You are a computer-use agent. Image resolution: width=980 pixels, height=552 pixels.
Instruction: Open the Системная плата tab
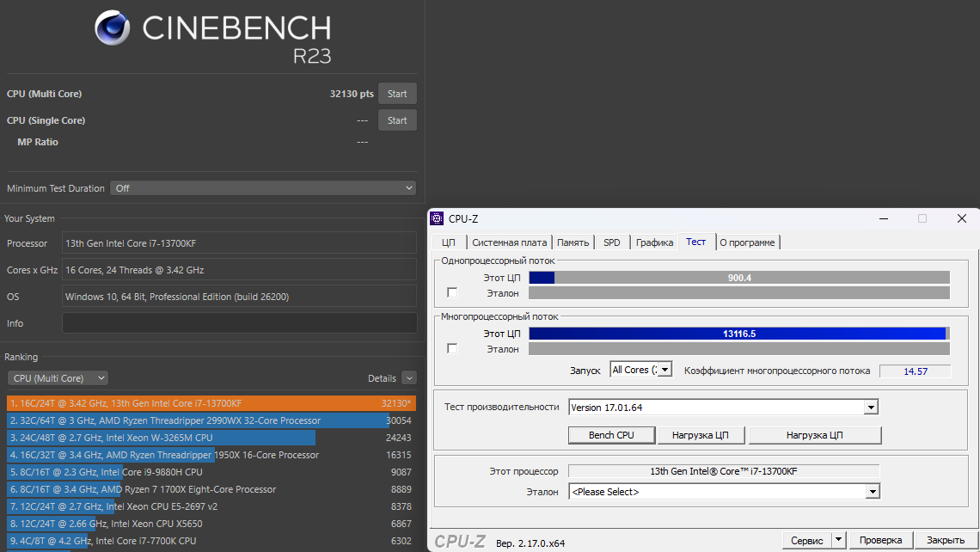coord(510,242)
